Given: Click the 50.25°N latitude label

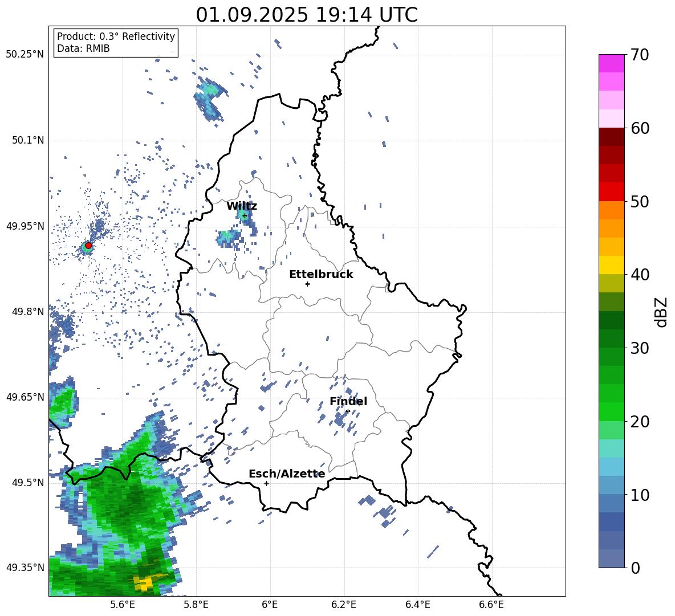Looking at the screenshot, I should tap(25, 55).
